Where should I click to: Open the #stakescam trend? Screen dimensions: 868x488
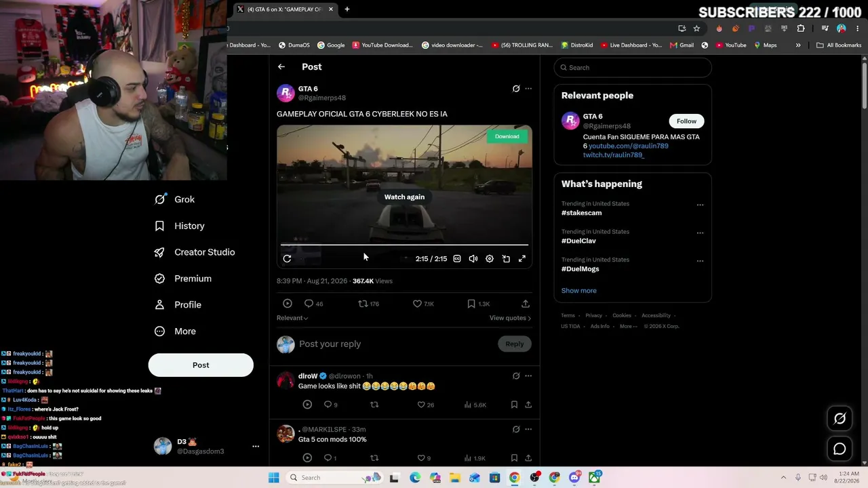click(582, 213)
